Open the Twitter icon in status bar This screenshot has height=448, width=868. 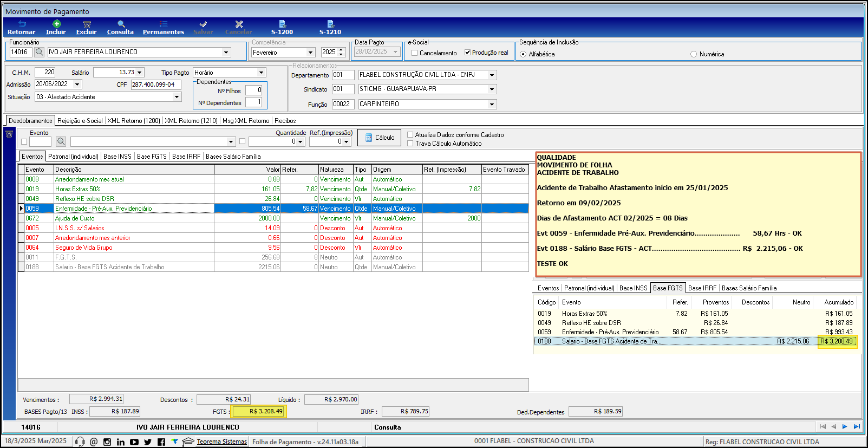coord(148,441)
